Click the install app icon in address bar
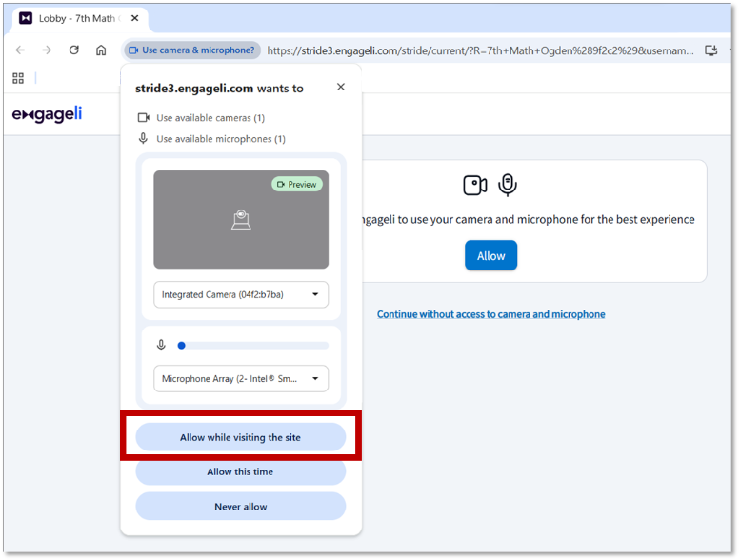The image size is (740, 560). point(711,50)
